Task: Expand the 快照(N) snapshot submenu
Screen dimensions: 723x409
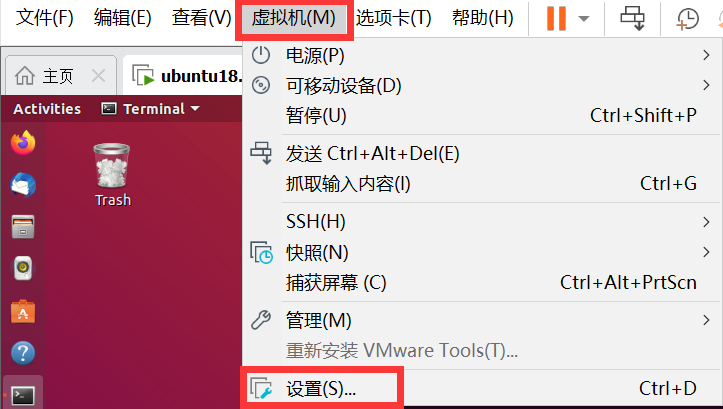Action: 481,252
